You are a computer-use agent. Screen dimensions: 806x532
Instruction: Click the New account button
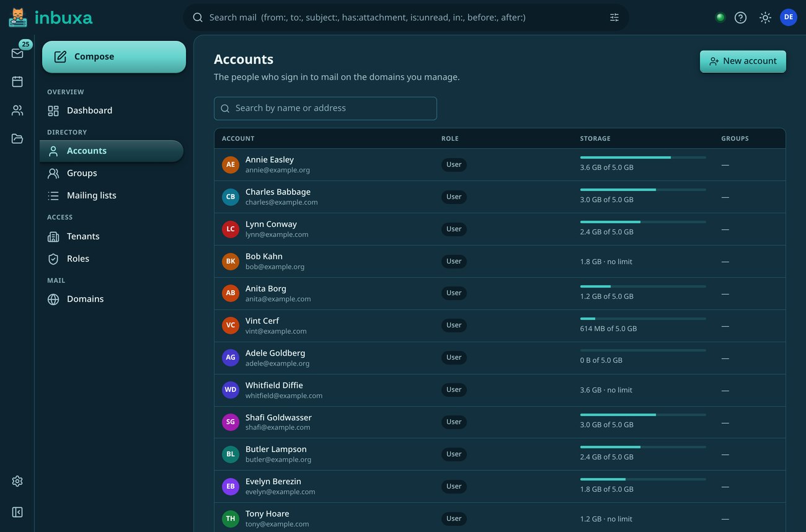tap(743, 61)
